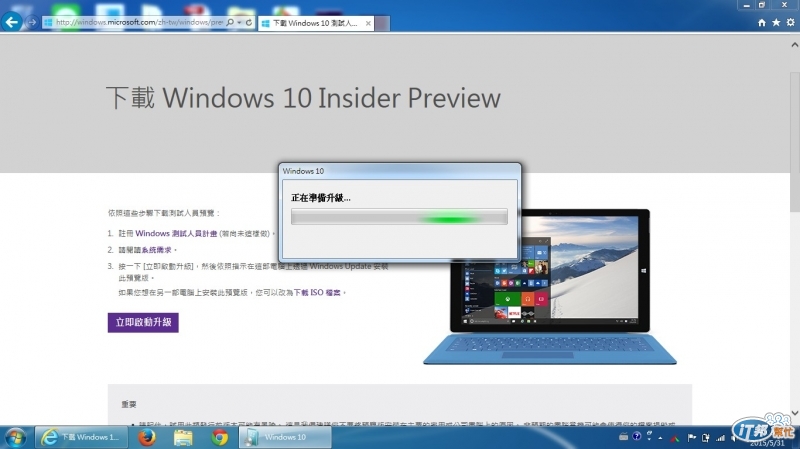Click the forward navigation arrow

click(32, 22)
